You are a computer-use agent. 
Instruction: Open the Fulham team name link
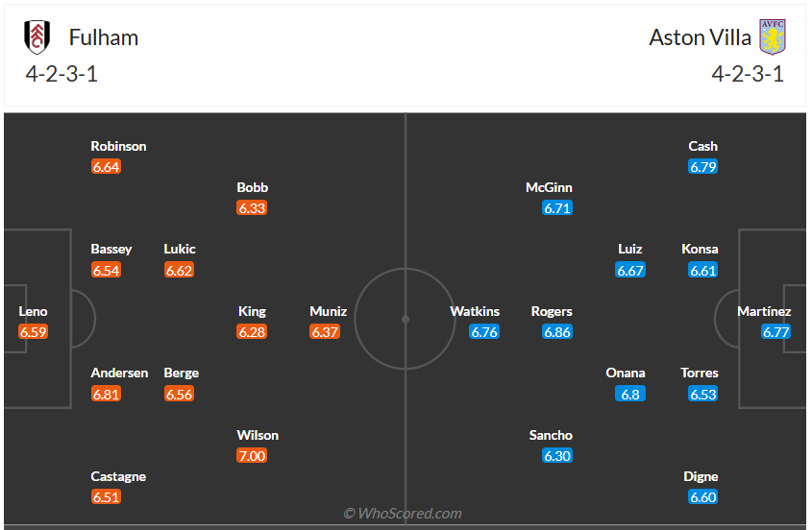click(x=104, y=37)
